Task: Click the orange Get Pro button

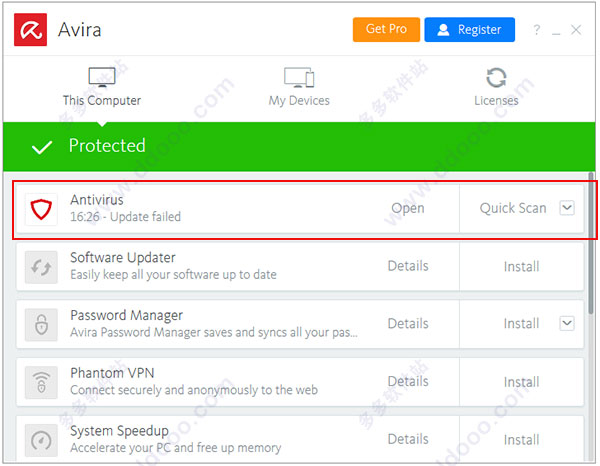Action: point(386,29)
